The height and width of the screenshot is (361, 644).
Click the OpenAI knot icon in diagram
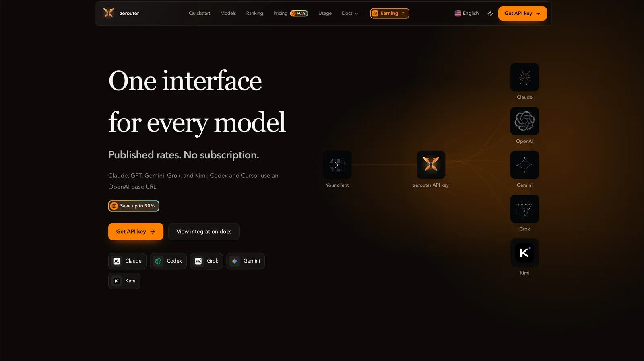(x=524, y=121)
